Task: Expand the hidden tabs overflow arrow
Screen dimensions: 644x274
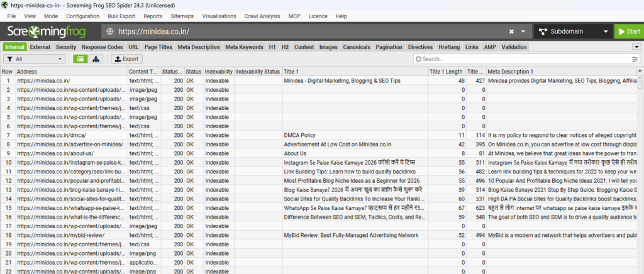Action: [637, 47]
